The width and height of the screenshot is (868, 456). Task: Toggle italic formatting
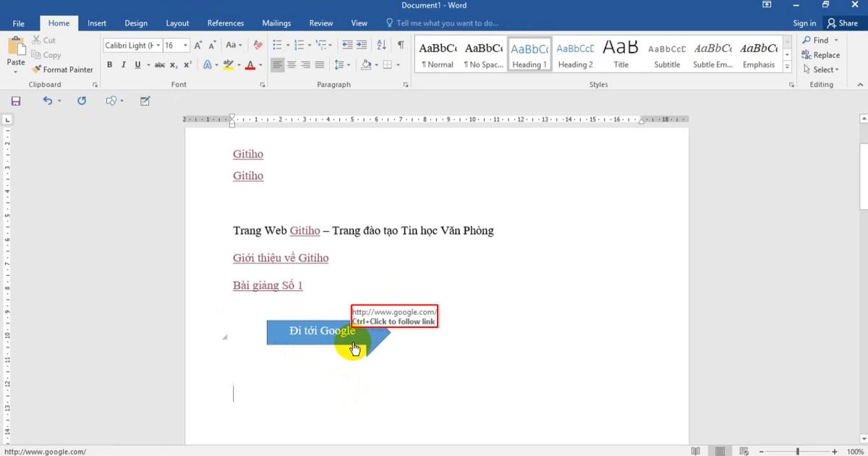123,64
